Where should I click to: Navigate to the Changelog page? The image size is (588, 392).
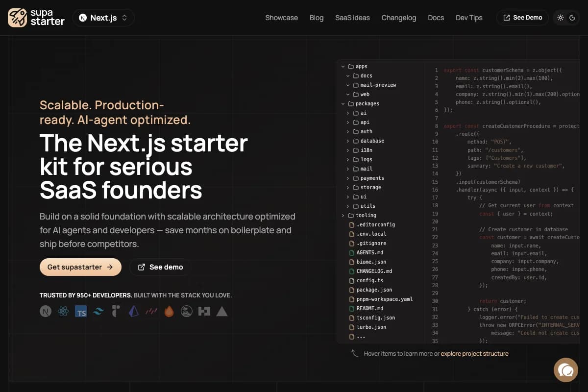398,18
